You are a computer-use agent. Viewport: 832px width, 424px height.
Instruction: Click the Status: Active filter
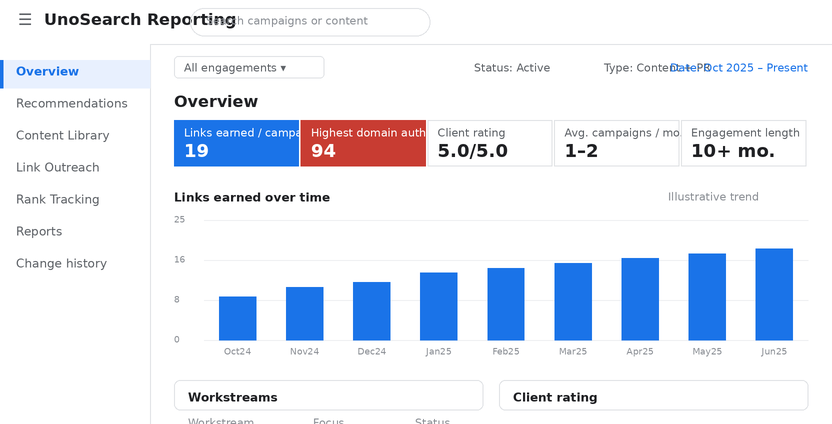512,68
